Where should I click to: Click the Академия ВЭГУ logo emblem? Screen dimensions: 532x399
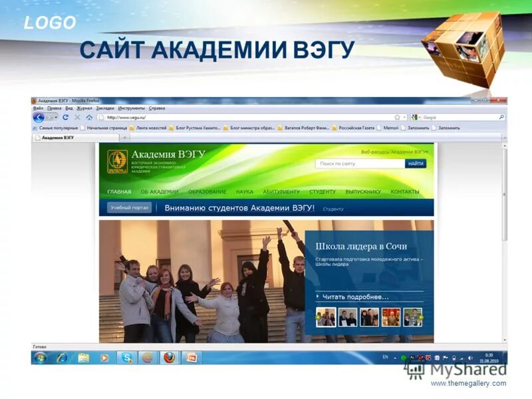click(x=118, y=162)
